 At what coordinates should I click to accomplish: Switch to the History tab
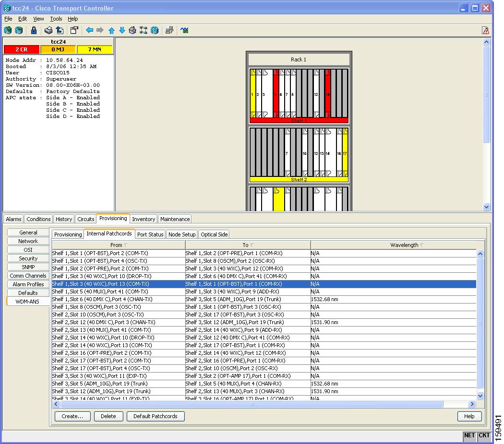pyautogui.click(x=64, y=219)
